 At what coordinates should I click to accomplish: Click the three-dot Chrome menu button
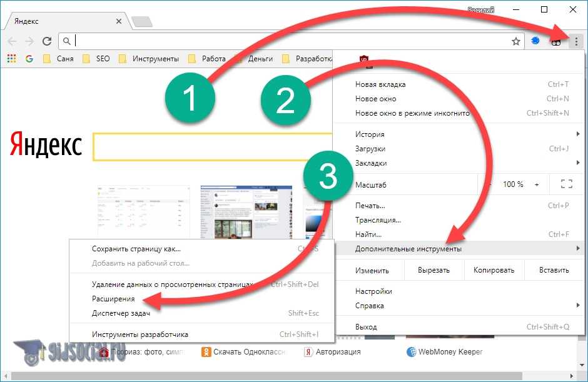[x=576, y=41]
